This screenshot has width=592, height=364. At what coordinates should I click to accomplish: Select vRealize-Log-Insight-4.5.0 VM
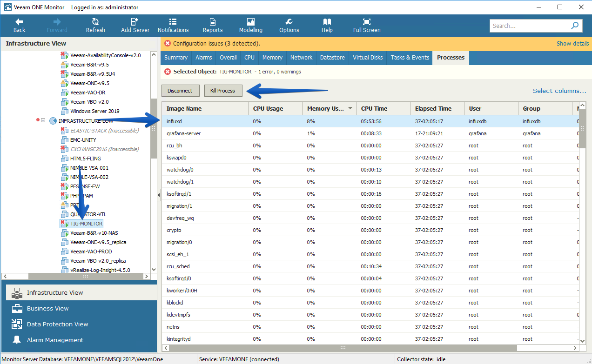pos(100,270)
